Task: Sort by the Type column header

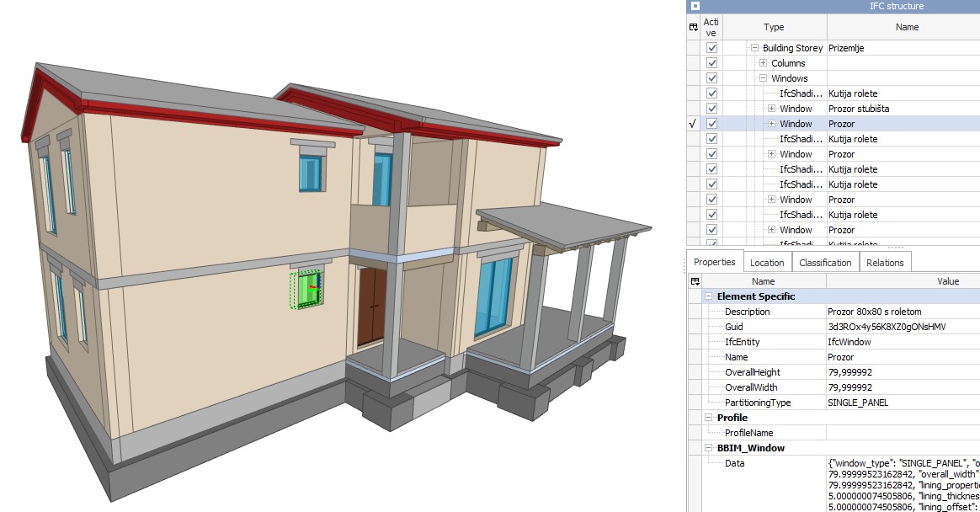Action: click(x=773, y=27)
